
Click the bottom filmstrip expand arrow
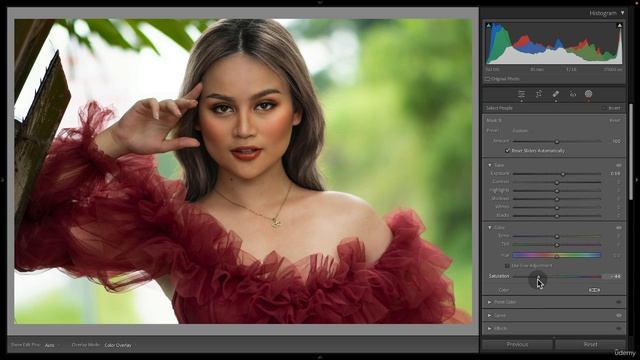point(320,357)
